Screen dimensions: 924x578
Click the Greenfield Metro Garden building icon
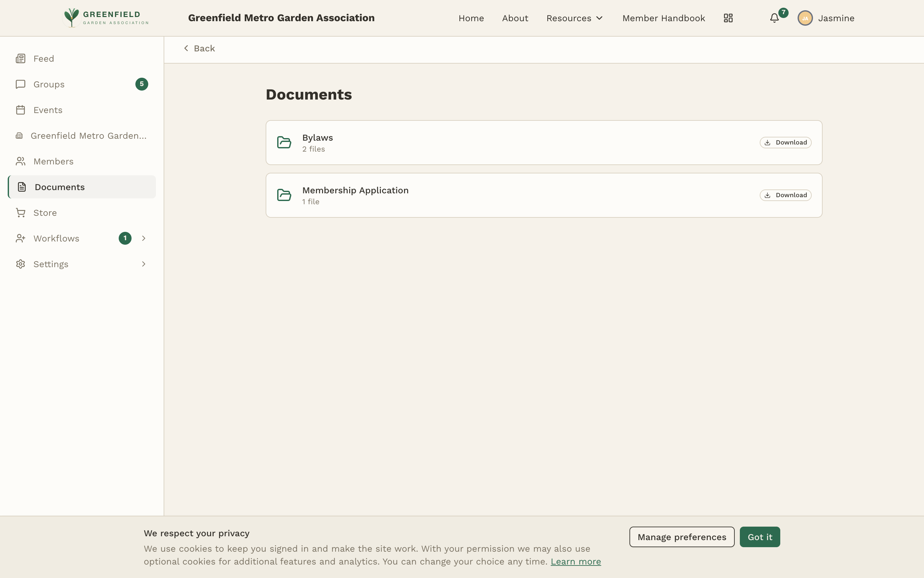click(19, 136)
